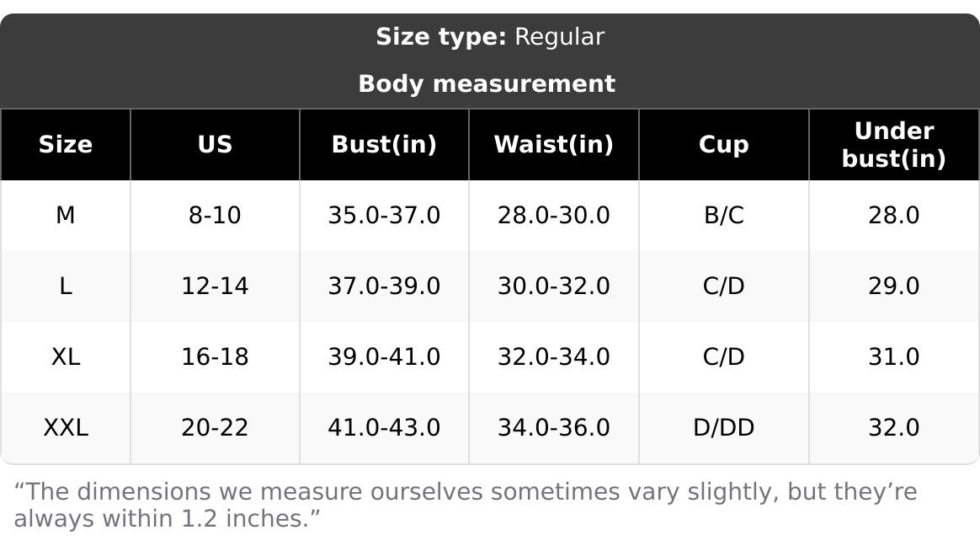Select the XXL size cell
Image resolution: width=980 pixels, height=546 pixels.
66,428
